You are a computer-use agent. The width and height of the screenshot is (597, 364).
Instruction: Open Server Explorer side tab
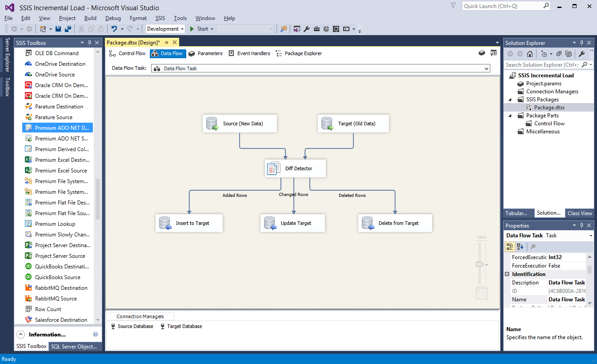pos(7,55)
